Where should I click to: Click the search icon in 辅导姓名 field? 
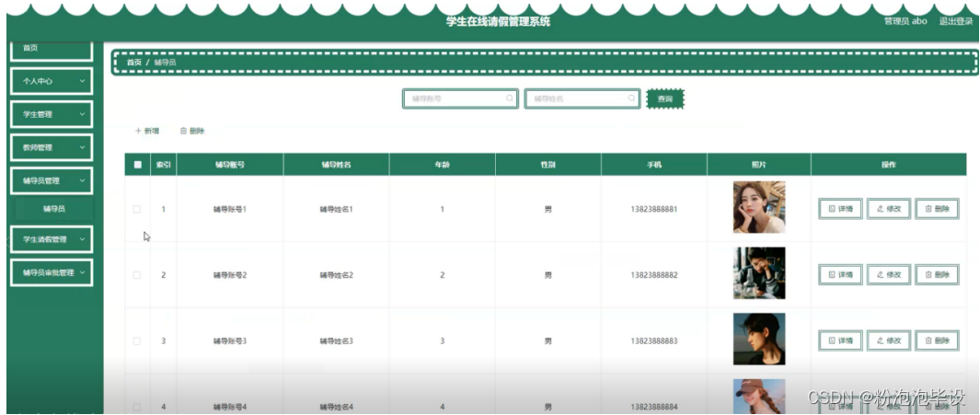click(631, 98)
